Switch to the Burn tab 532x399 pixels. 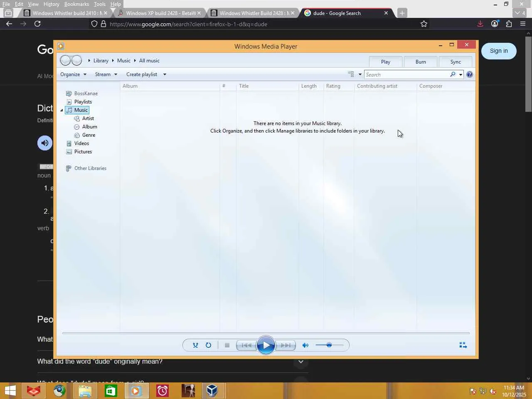pyautogui.click(x=421, y=62)
